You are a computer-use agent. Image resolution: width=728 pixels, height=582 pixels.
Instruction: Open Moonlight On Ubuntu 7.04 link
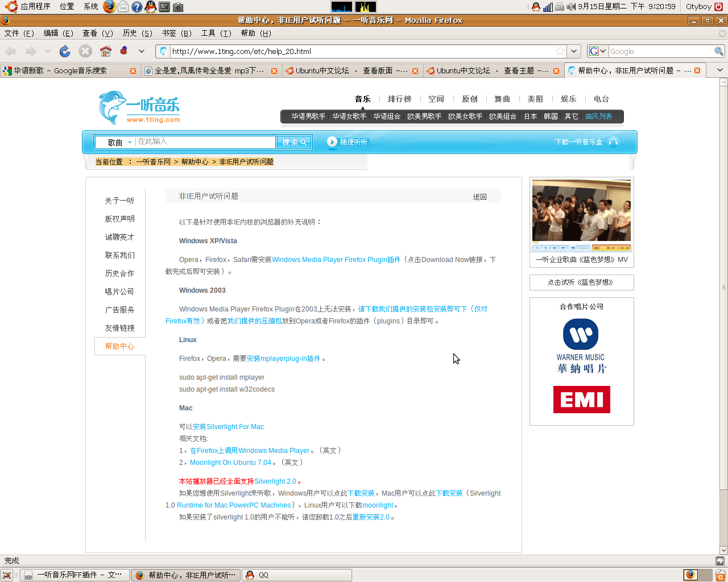pyautogui.click(x=230, y=463)
